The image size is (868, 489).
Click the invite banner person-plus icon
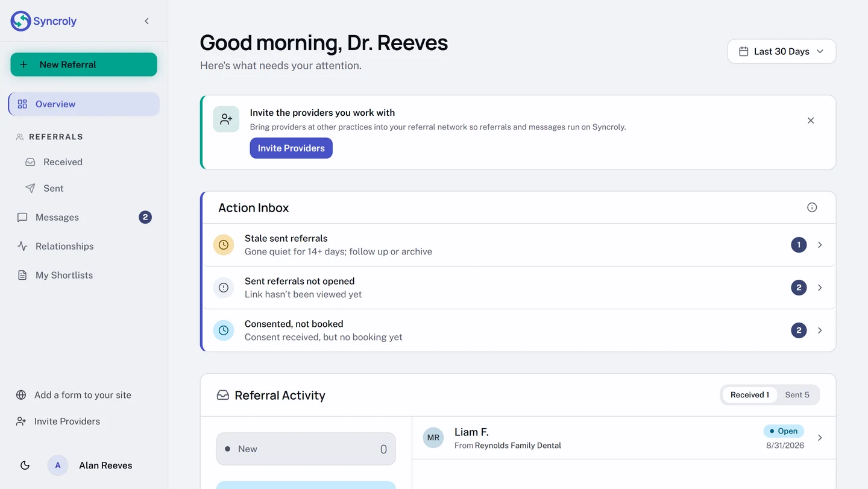pyautogui.click(x=226, y=119)
